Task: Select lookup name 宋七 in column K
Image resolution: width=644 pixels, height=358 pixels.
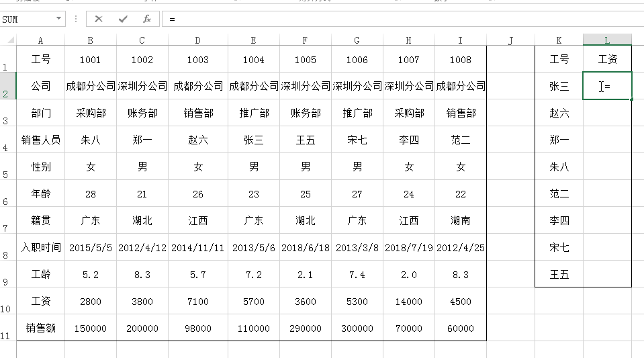Action: (x=559, y=247)
